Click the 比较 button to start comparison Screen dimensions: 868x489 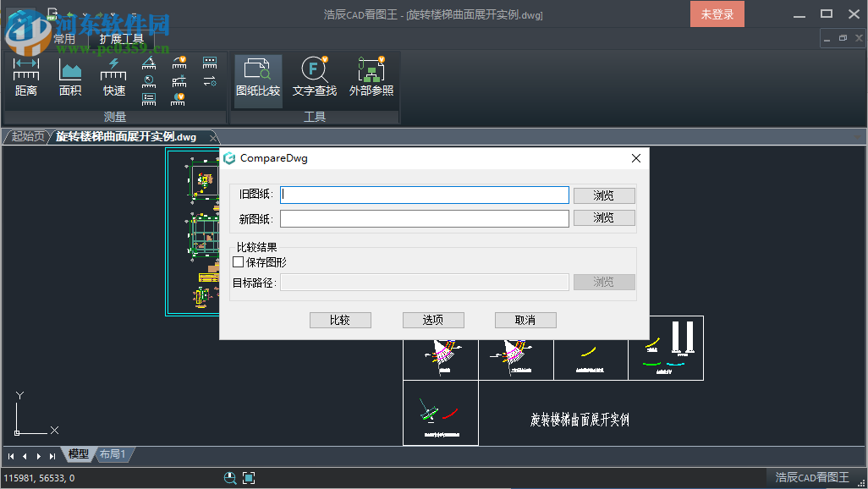340,320
